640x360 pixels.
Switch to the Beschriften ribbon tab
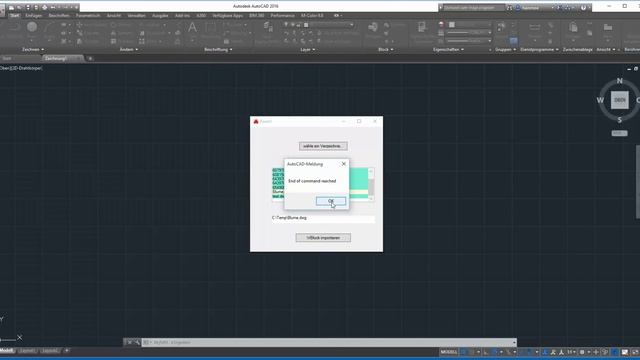[x=59, y=16]
